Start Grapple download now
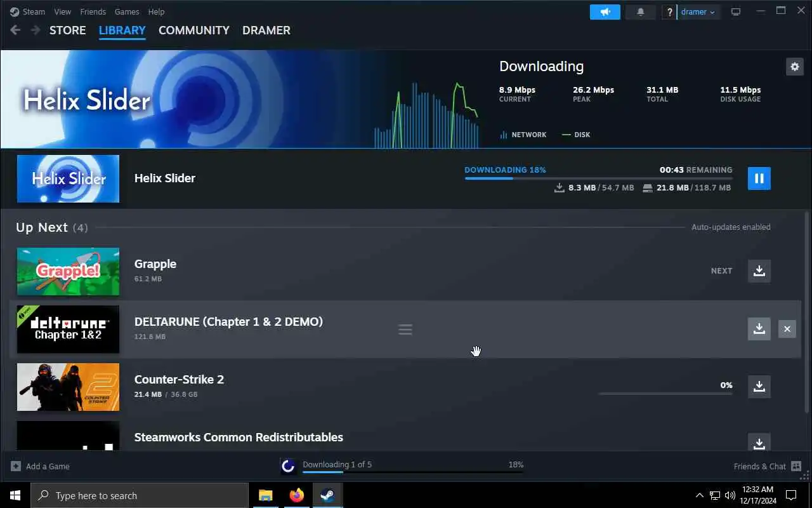 pos(759,271)
